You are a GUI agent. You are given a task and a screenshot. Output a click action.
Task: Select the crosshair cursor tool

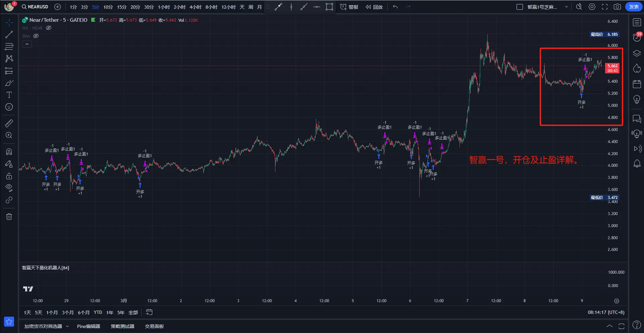[9, 22]
